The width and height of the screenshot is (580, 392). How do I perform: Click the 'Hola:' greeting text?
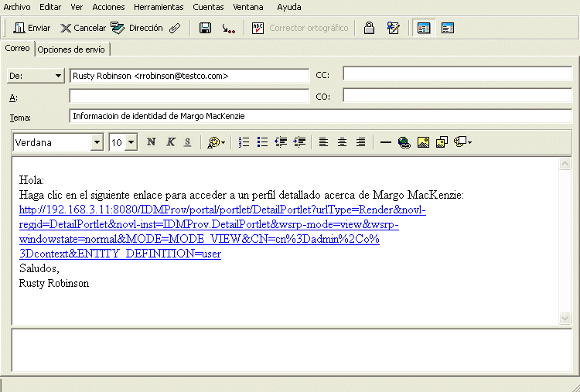point(32,180)
